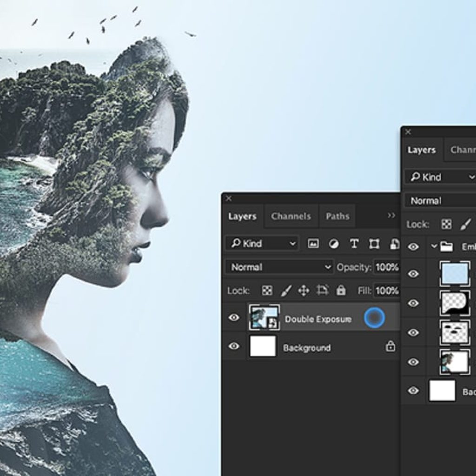
Task: Hide the black wave mask layer in right panel
Action: coord(413,303)
